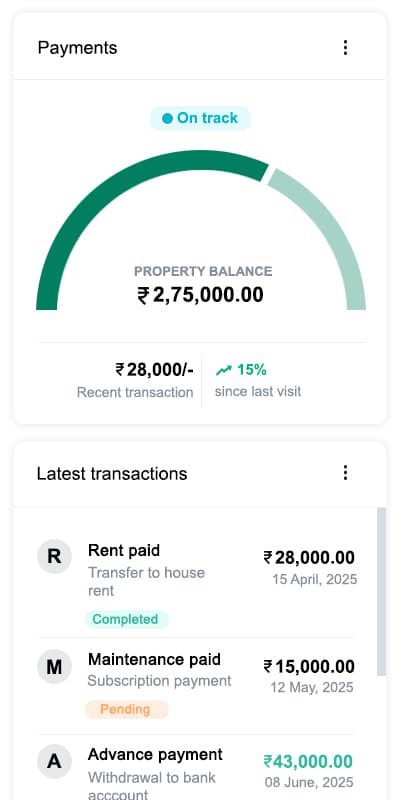Open the Payments card three-dot menu

(345, 47)
